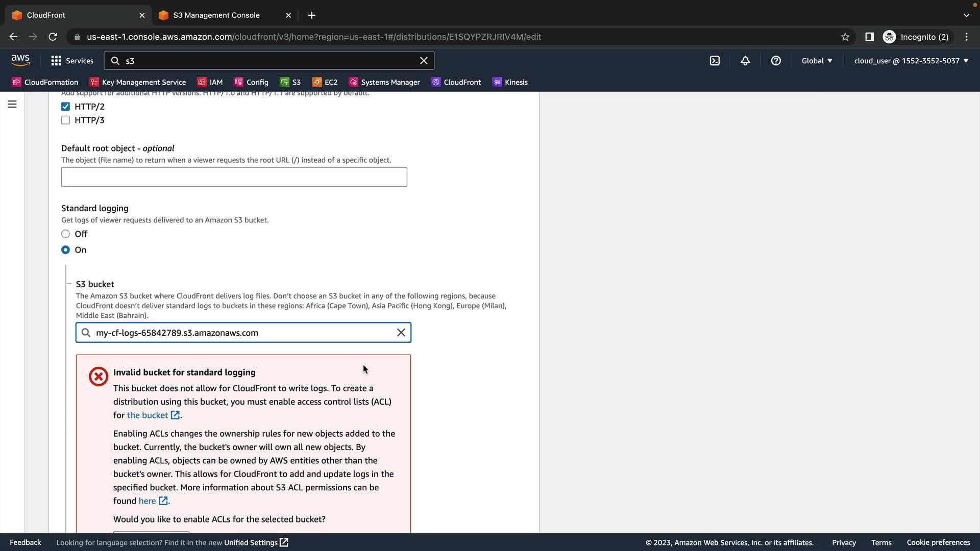
Task: Click the help question mark icon
Action: coord(776,61)
